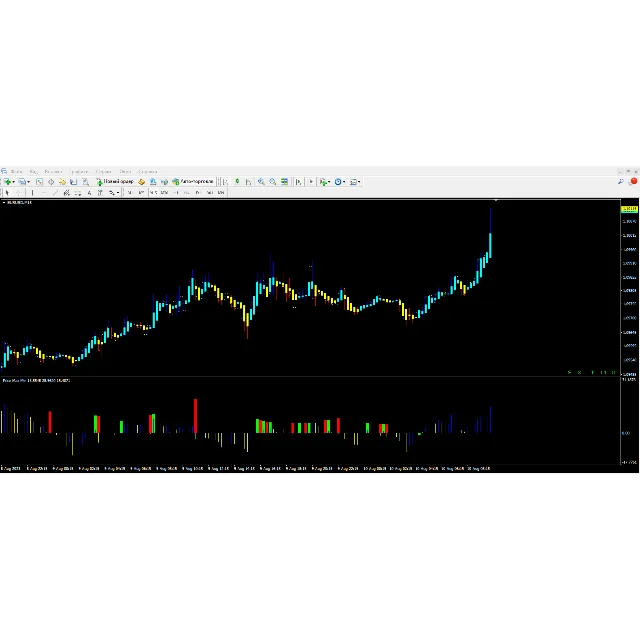The image size is (640, 640).
Task: Toggle the Data Window icon
Action: (x=51, y=182)
